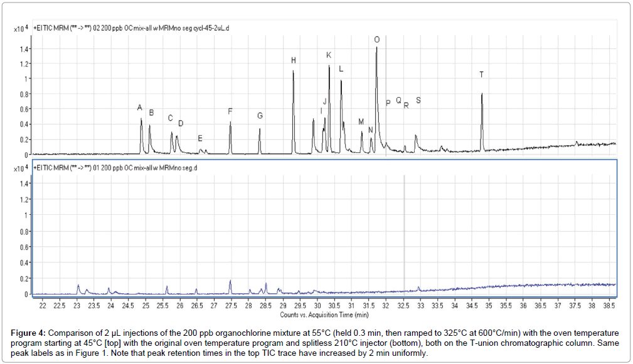This screenshot has height=364, width=633.
Task: Click the peak labeled T
Action: [481, 75]
